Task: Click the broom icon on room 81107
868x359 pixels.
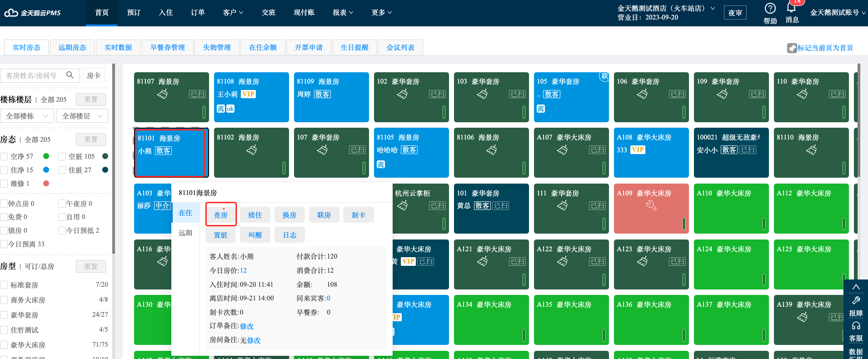Action: [x=162, y=94]
